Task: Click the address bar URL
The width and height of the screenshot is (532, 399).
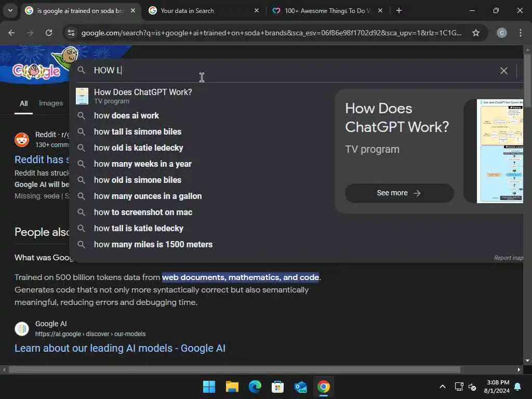Action: pyautogui.click(x=271, y=33)
